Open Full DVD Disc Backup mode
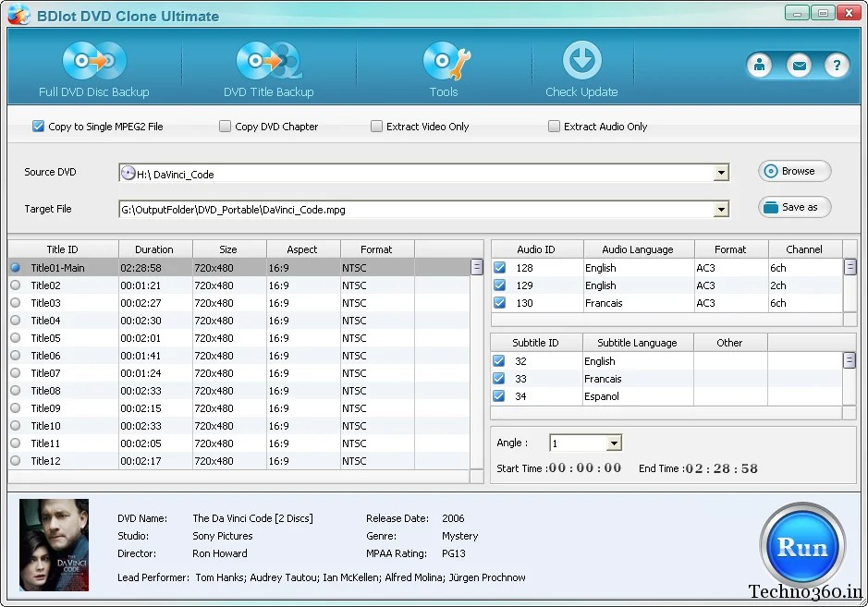868x607 pixels. pos(94,68)
